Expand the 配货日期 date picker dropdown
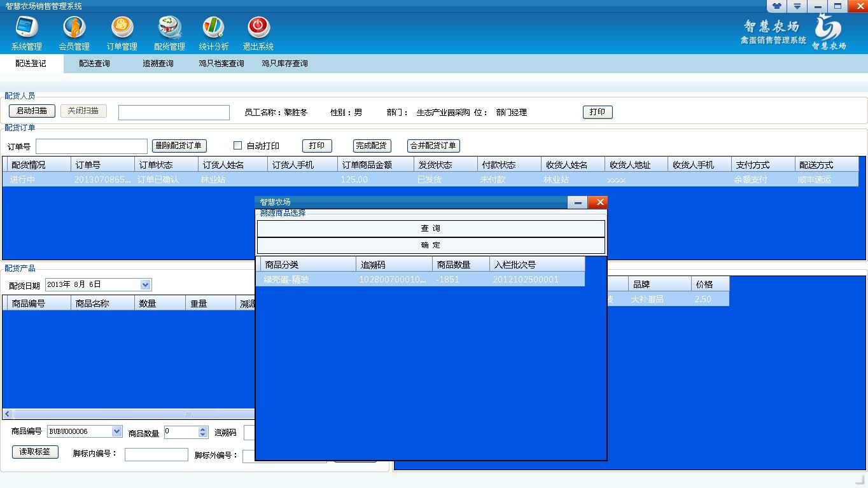 [x=145, y=284]
